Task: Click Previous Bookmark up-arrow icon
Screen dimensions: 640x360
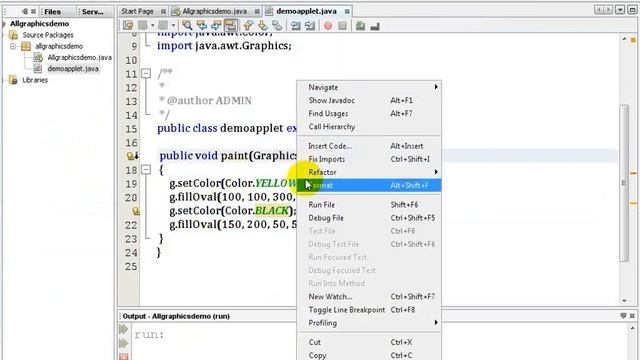Action: click(x=248, y=26)
